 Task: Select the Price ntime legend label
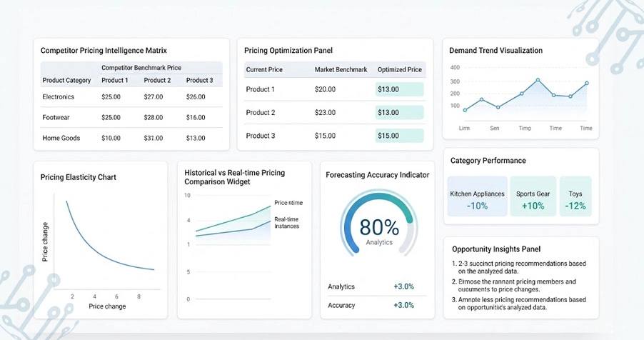click(x=288, y=203)
